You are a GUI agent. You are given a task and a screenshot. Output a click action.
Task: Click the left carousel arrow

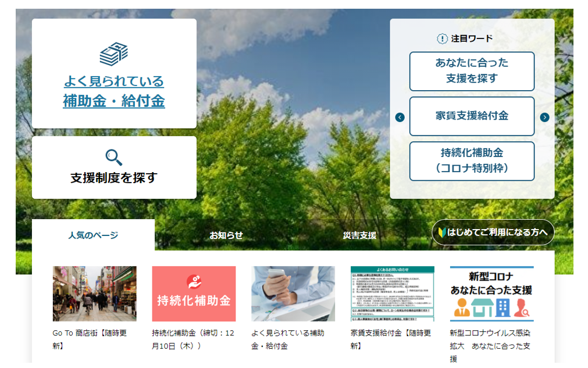[x=400, y=117]
